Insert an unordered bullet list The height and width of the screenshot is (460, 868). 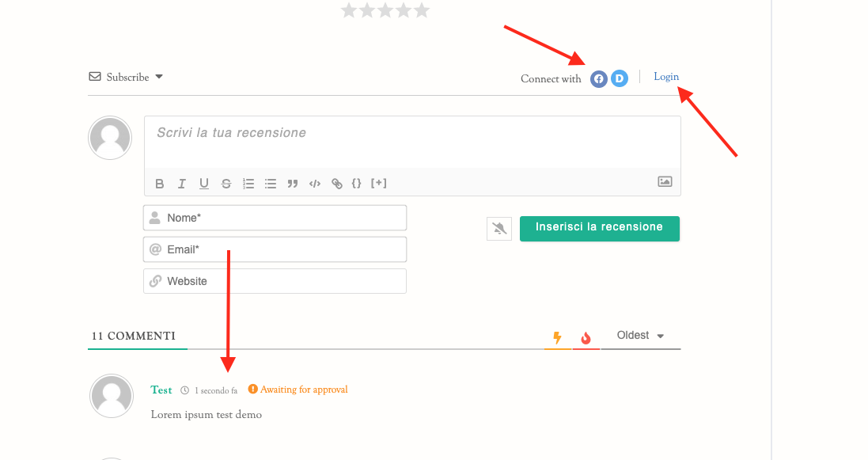point(270,184)
